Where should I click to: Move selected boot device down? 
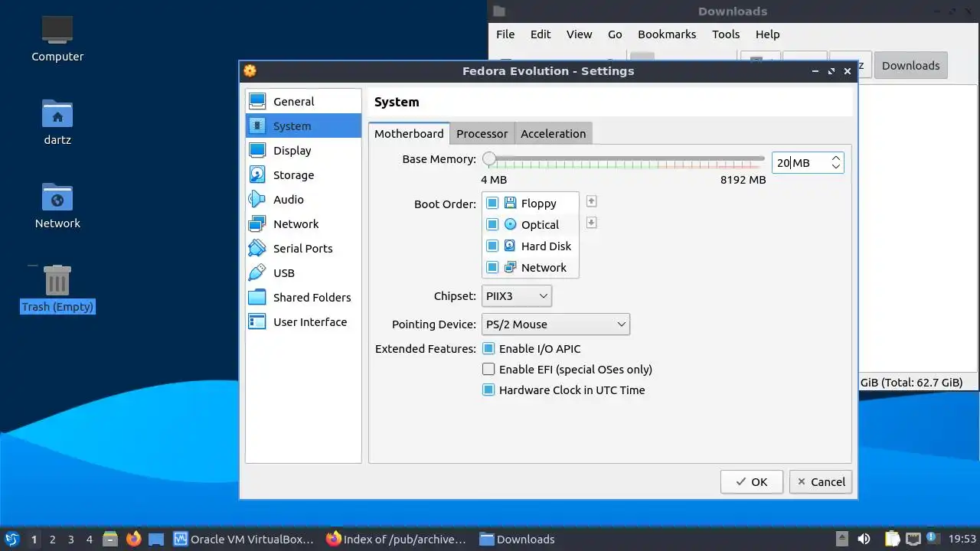(591, 223)
